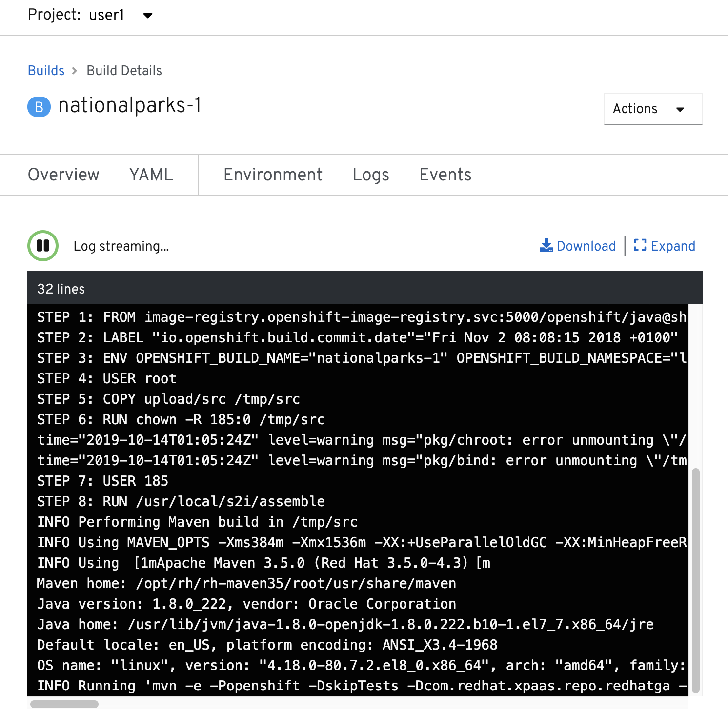Click the nationalparks-1 build title
This screenshot has height=709, width=728.
[x=130, y=106]
